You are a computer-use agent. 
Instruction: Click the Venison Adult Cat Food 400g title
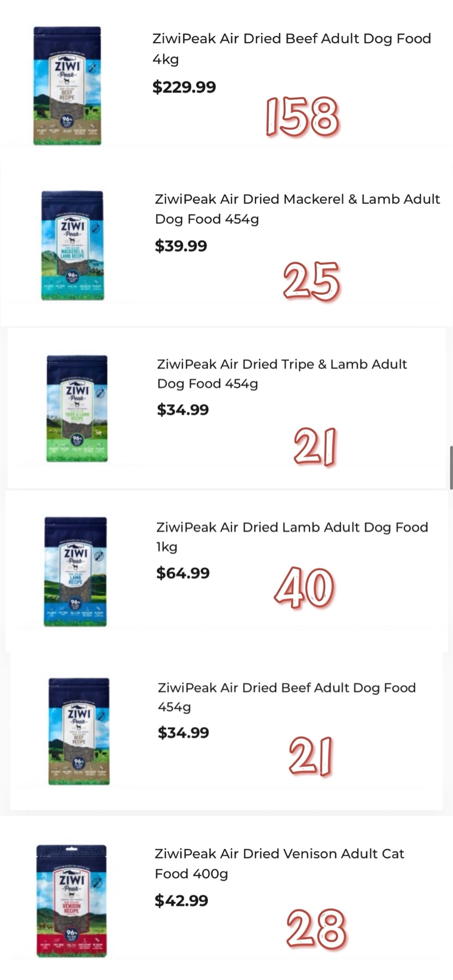(x=279, y=864)
